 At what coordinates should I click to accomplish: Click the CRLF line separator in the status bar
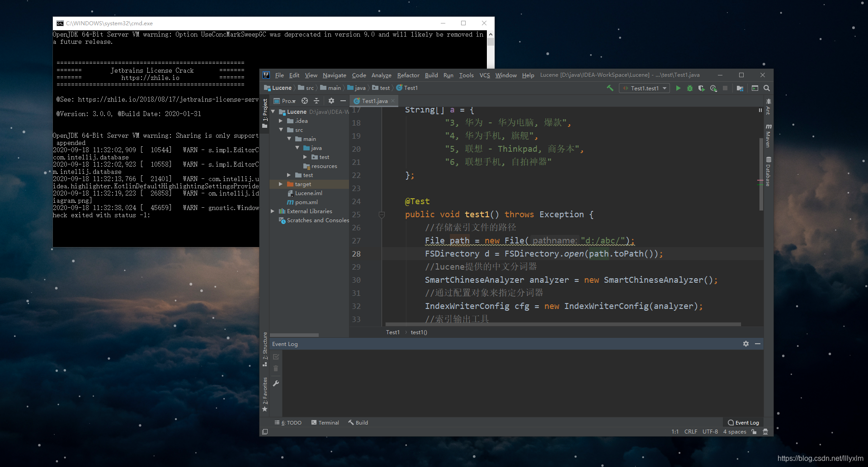pos(690,432)
